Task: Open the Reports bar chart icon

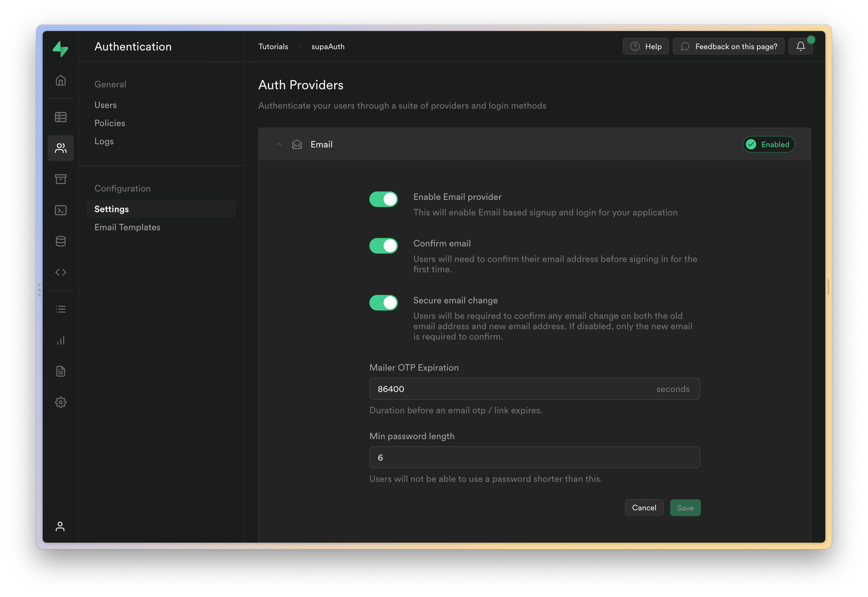Action: click(x=60, y=341)
